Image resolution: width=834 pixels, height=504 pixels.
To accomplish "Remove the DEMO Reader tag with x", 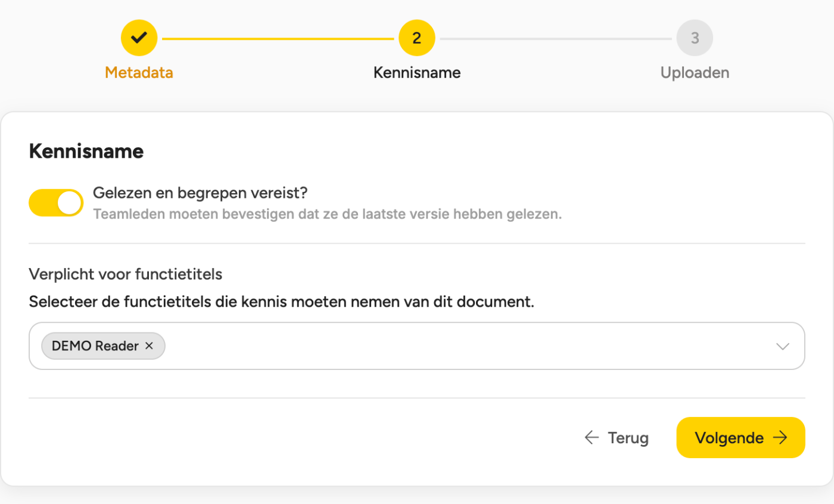I will 150,346.
